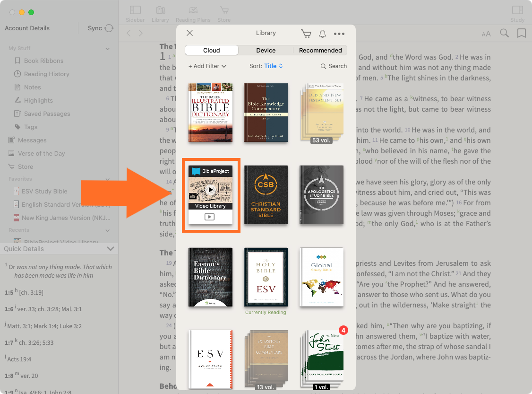Open Store in the sidebar
This screenshot has width=532, height=394.
26,167
